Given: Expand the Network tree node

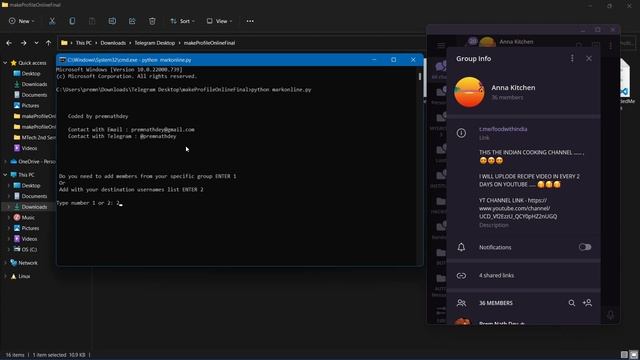Looking at the screenshot, I should pos(5,263).
